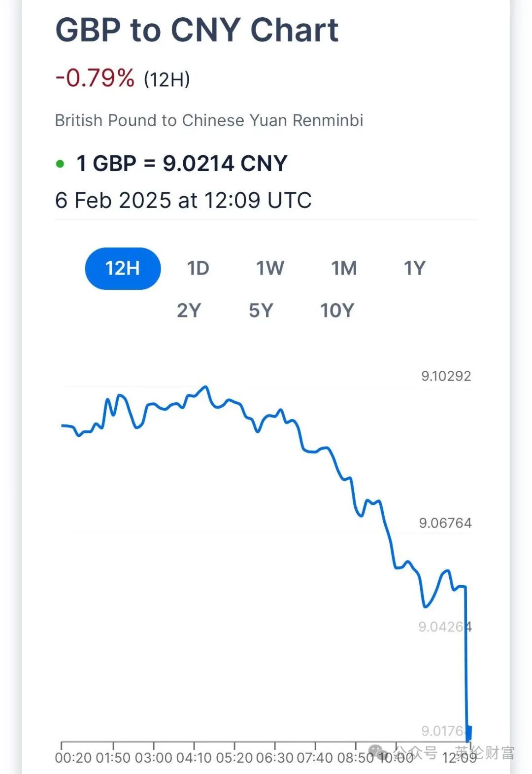Screen dimensions: 532x774
Task: Choose the 5Y time range
Action: point(261,311)
